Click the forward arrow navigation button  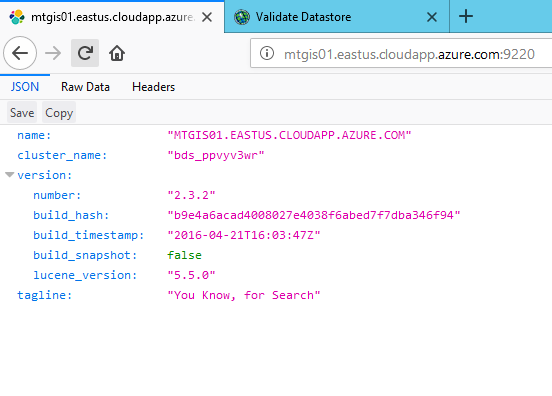coord(53,54)
